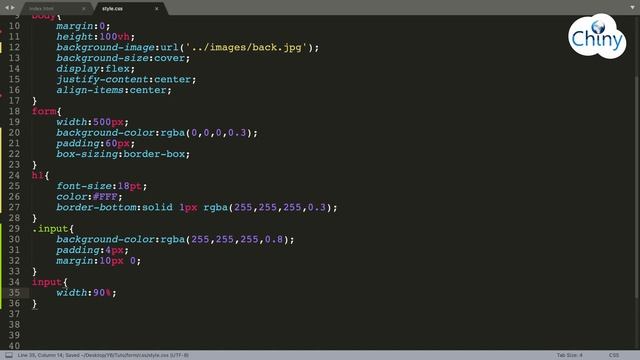Viewport: 640px width, 360px height.
Task: Click line number 12 in gutter
Action: 14,47
